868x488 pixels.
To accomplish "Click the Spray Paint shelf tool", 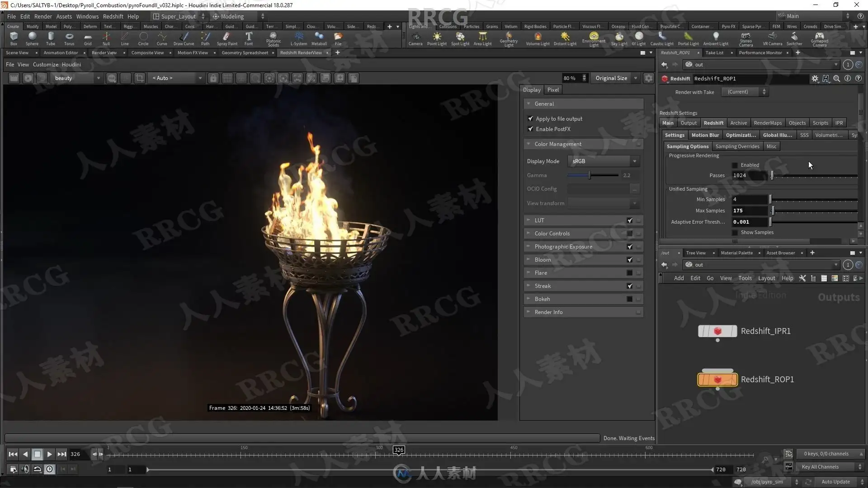I will pos(227,38).
